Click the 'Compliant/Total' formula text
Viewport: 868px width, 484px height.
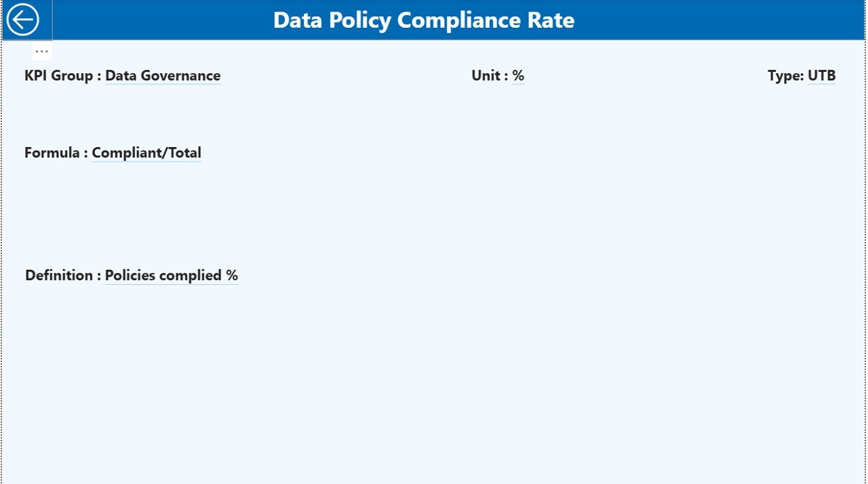pyautogui.click(x=146, y=153)
